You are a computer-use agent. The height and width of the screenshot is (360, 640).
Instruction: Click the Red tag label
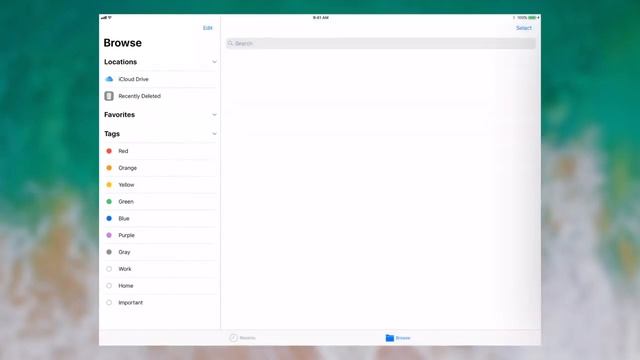coord(123,151)
